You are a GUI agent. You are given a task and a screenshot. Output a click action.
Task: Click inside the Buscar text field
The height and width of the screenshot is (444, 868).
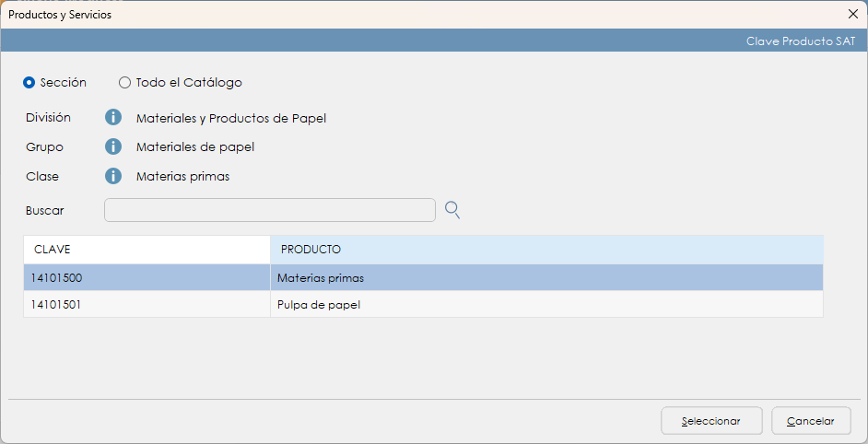[269, 210]
